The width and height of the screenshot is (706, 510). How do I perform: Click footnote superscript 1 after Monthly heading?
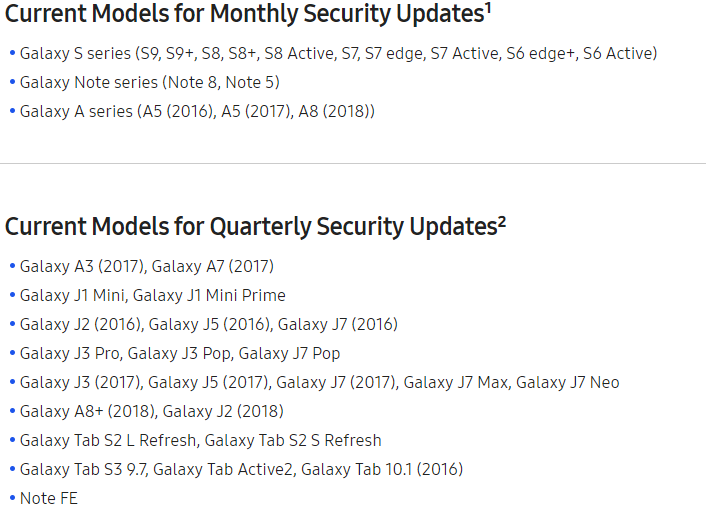click(487, 8)
